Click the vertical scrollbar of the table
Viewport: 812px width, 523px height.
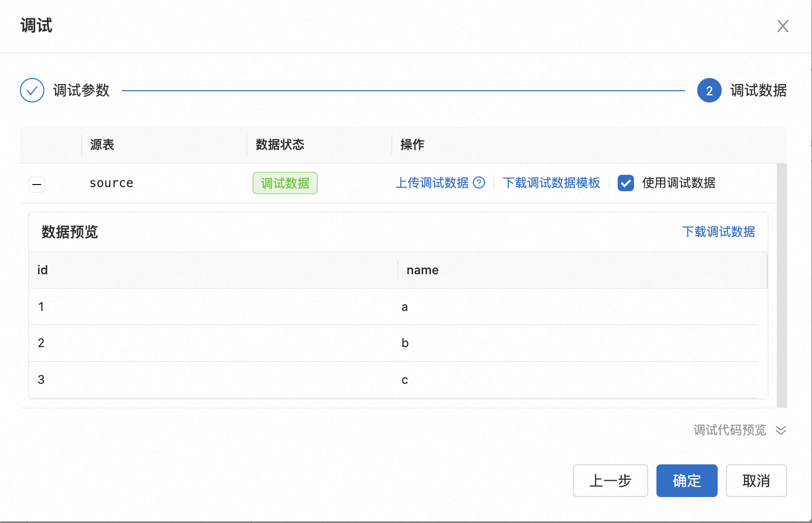(x=781, y=285)
